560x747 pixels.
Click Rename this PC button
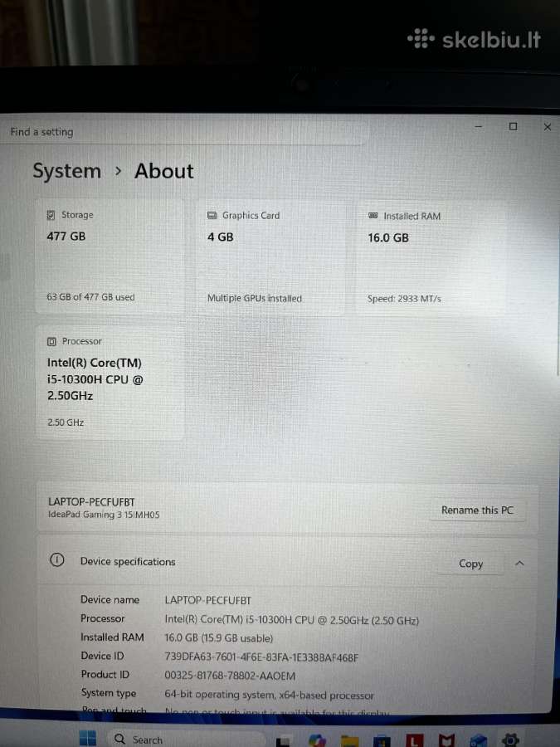[x=477, y=510]
